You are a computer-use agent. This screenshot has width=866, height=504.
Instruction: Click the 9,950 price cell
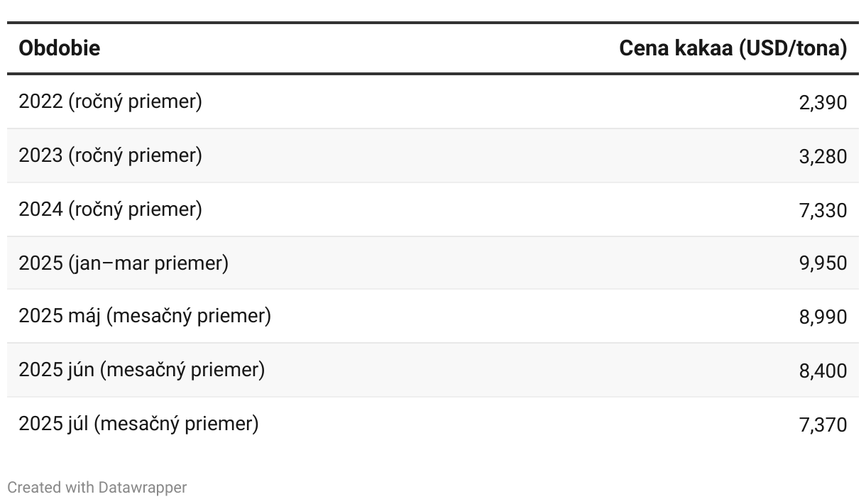coord(823,263)
